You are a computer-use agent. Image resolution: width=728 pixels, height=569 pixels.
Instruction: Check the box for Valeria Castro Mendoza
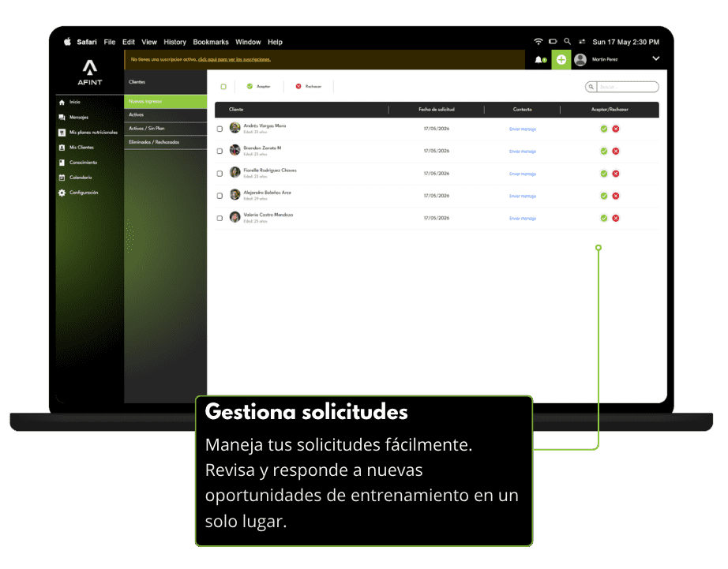pyautogui.click(x=220, y=218)
